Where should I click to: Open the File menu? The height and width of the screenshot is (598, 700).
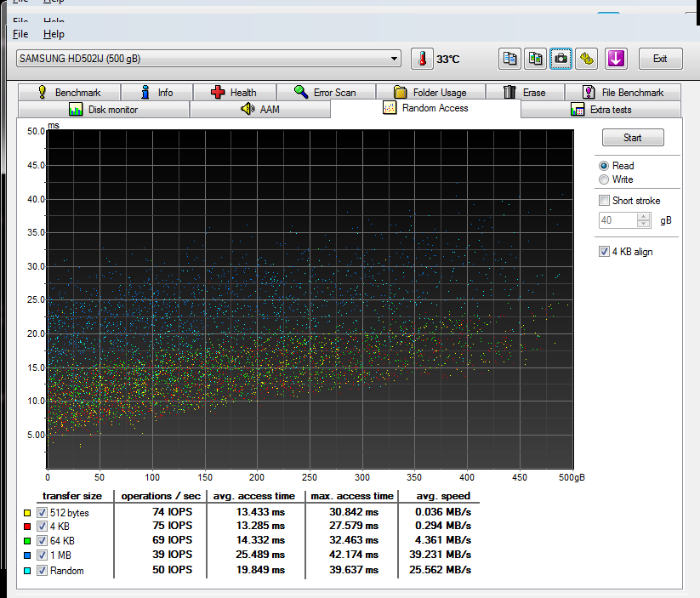[x=20, y=34]
